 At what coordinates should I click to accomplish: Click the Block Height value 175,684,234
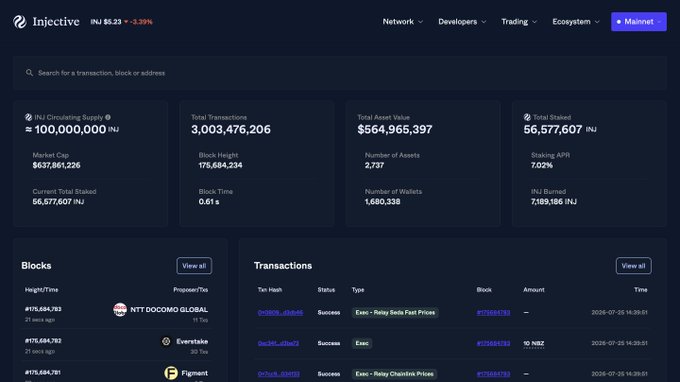point(220,165)
